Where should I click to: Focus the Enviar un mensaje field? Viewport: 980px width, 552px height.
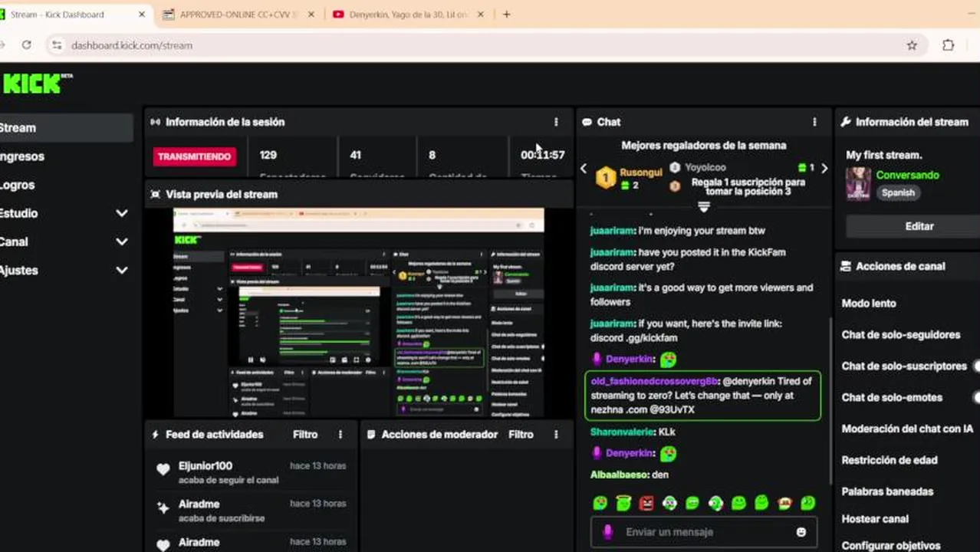point(703,531)
